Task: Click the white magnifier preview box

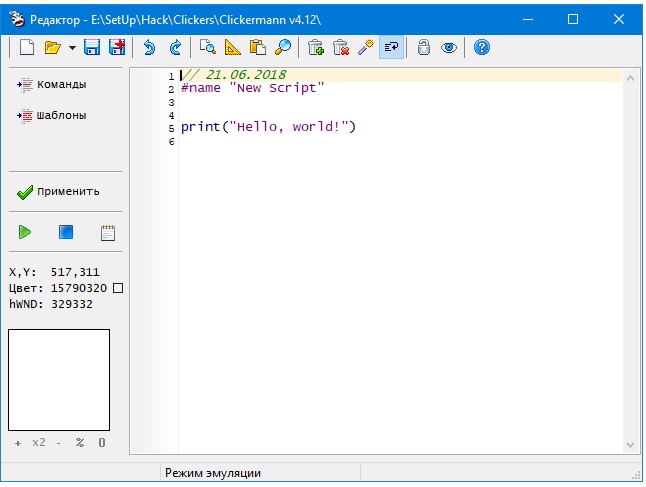Action: point(59,380)
